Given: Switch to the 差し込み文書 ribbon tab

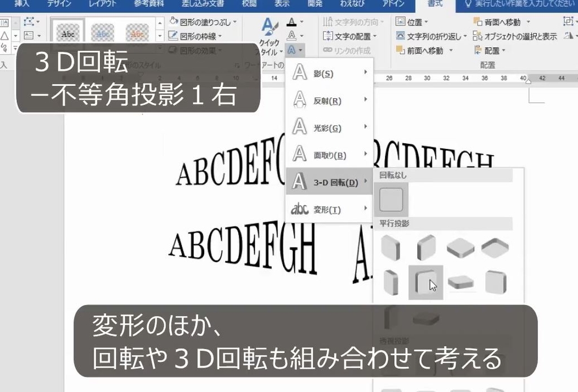Looking at the screenshot, I should click(x=203, y=4).
